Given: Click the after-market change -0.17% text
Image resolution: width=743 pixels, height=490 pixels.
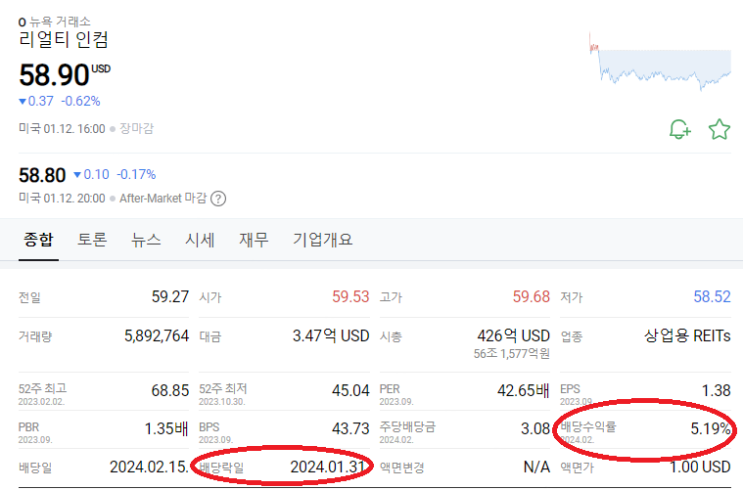Looking at the screenshot, I should [x=136, y=175].
